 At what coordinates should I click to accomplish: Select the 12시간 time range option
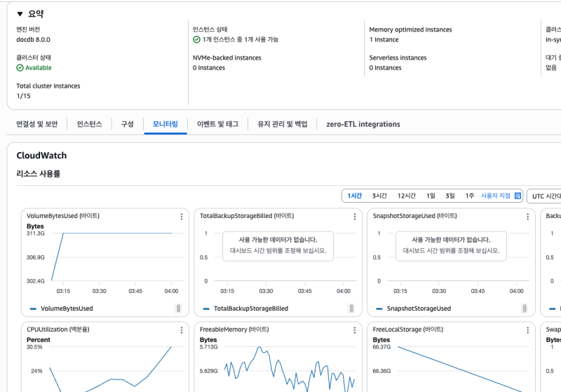(x=407, y=196)
